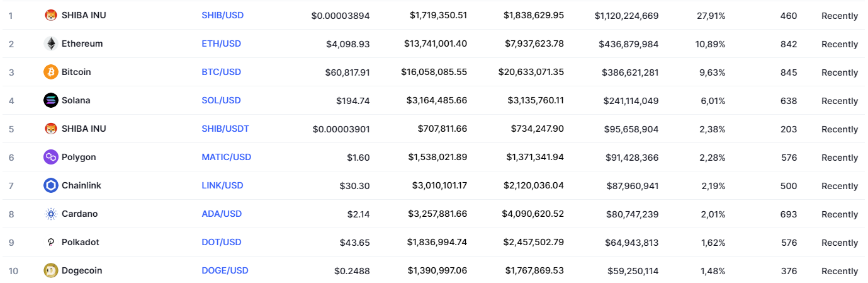Image resolution: width=868 pixels, height=283 pixels.
Task: Click the Polkadot logo icon
Action: pyautogui.click(x=51, y=242)
